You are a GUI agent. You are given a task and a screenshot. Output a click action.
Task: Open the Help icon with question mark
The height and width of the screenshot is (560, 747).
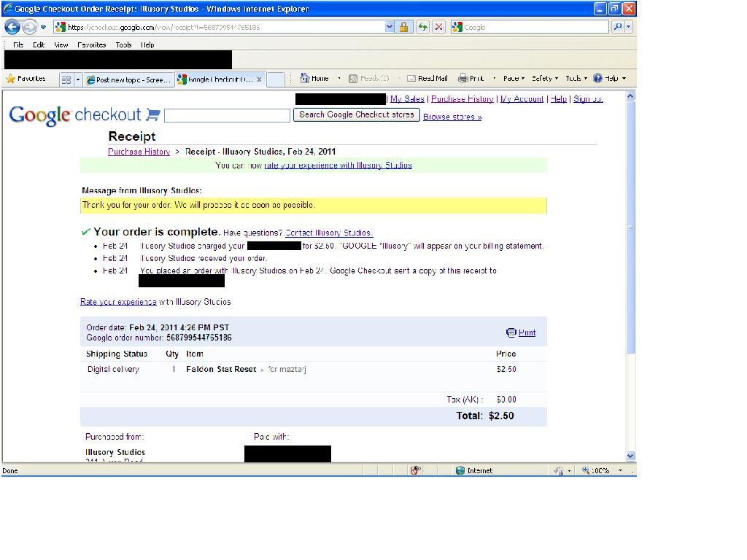click(597, 78)
